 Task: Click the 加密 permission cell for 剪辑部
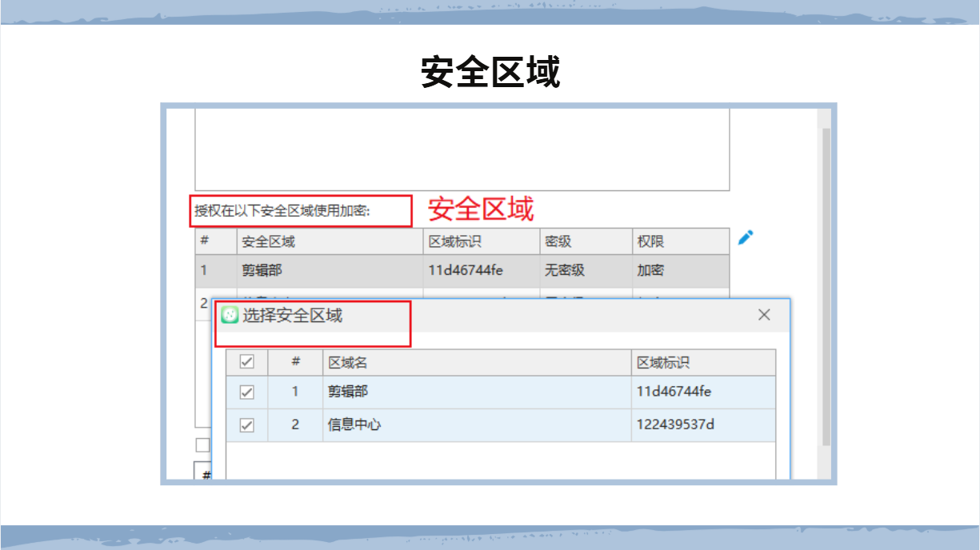(x=650, y=270)
